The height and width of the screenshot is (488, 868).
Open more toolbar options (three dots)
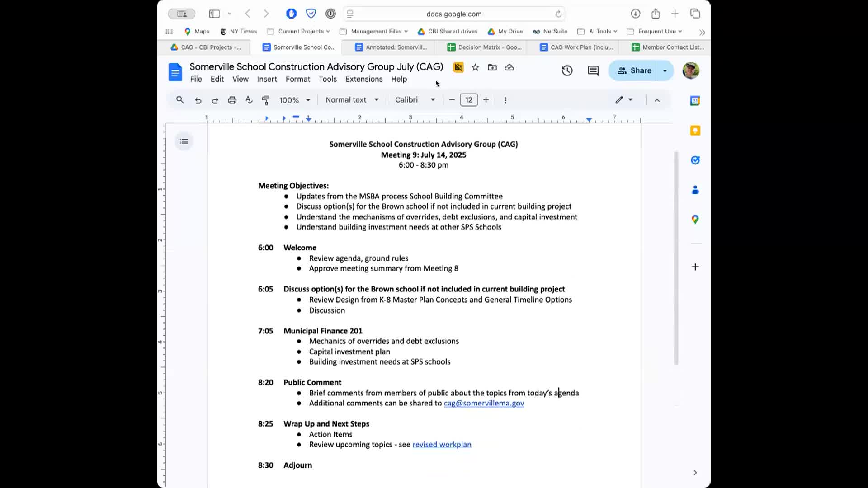tap(505, 100)
